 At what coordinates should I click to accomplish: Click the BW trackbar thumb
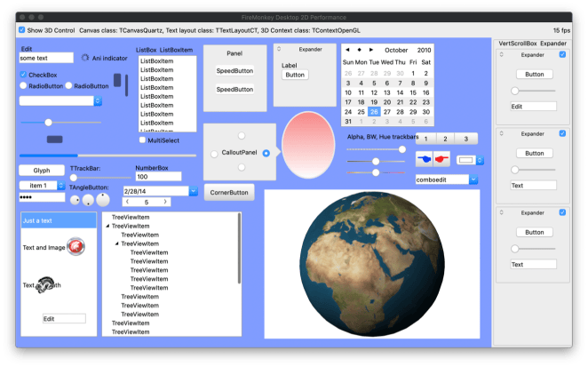(376, 162)
